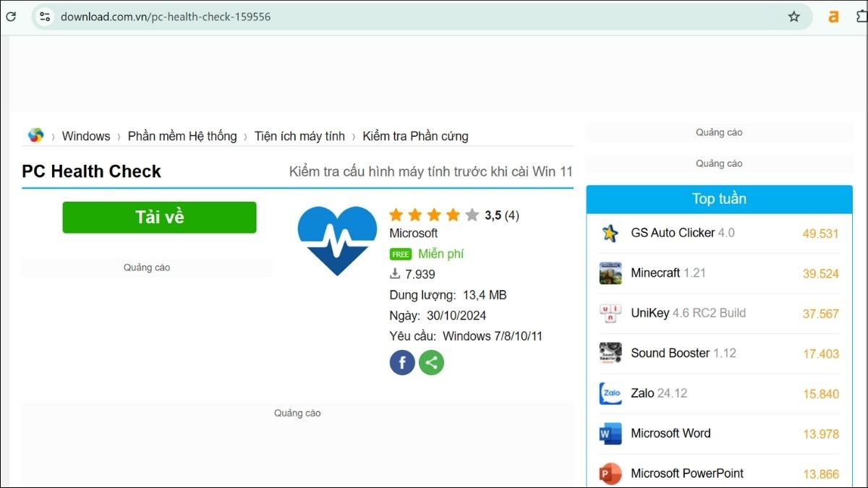868x488 pixels.
Task: Click the Top tuần header
Action: point(719,199)
